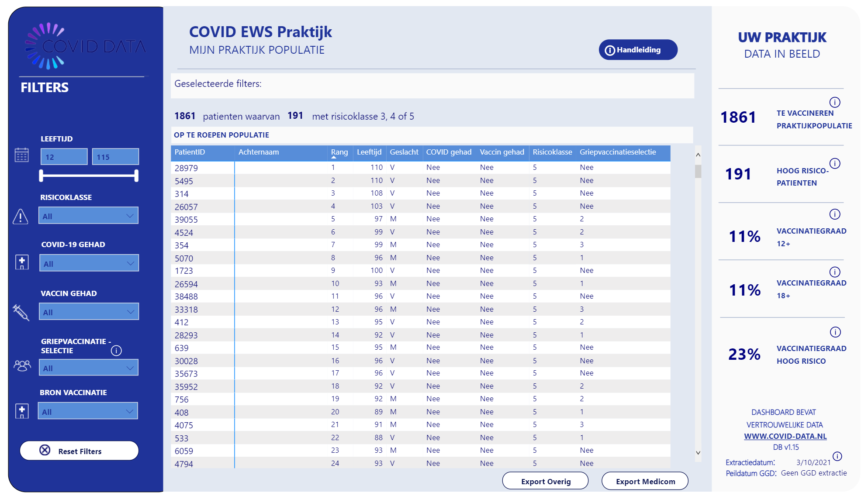Click info icon above Vaccinatiegraad 18+
Viewport: 868px width, 496px height.
pos(834,272)
